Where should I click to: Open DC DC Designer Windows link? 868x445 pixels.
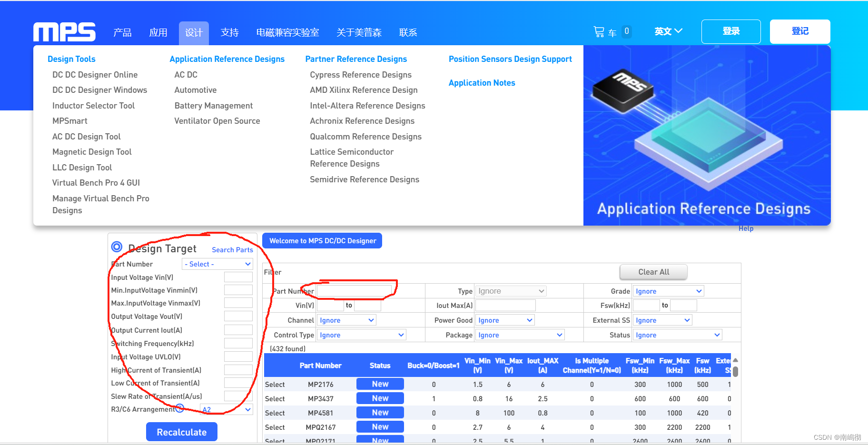point(99,90)
